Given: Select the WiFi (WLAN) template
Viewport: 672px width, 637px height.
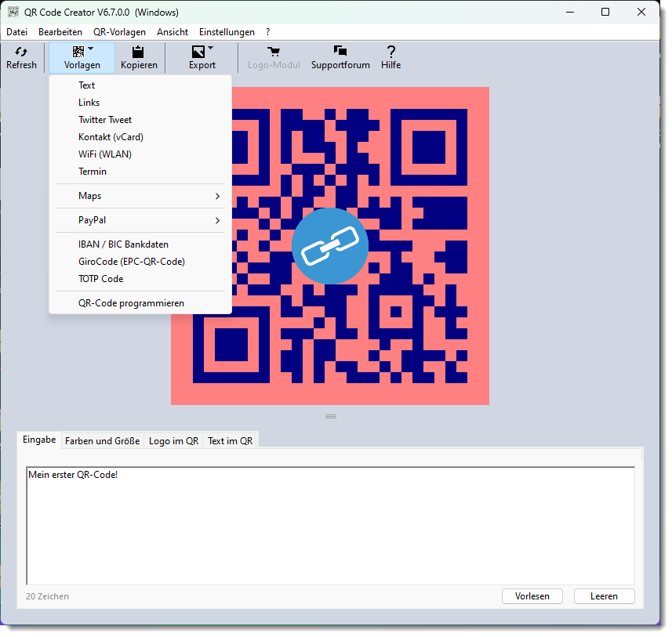Looking at the screenshot, I should point(140,154).
